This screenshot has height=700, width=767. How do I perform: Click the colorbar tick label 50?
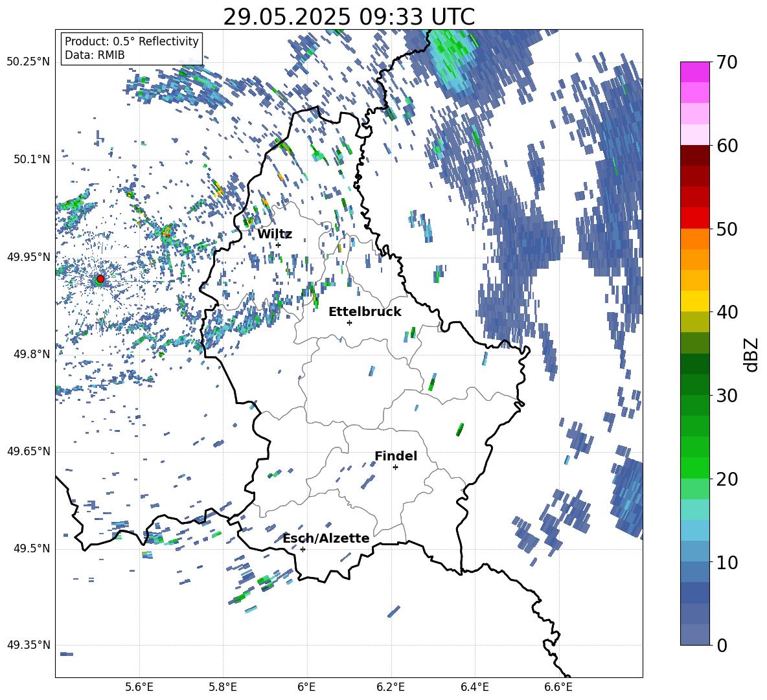pyautogui.click(x=727, y=229)
